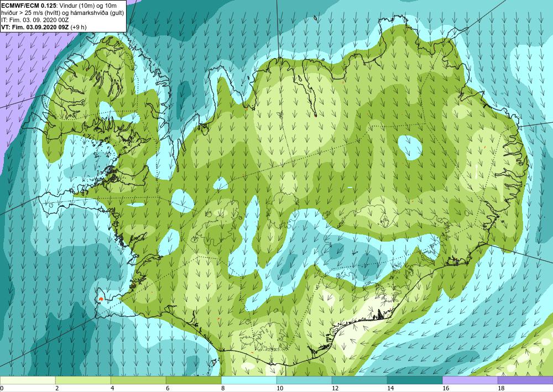Screen dimensions: 553x392
Task: Click the legend scale label "4"
Action: pos(112,388)
